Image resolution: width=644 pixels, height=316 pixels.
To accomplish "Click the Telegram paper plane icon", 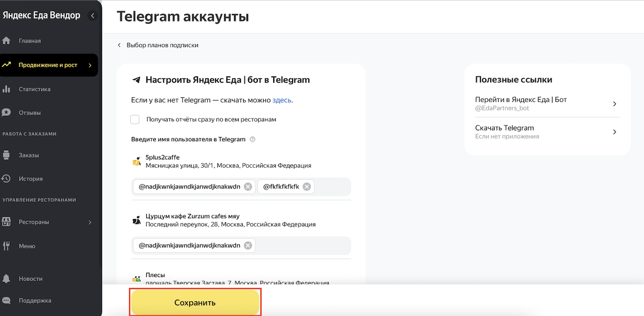I will point(137,80).
